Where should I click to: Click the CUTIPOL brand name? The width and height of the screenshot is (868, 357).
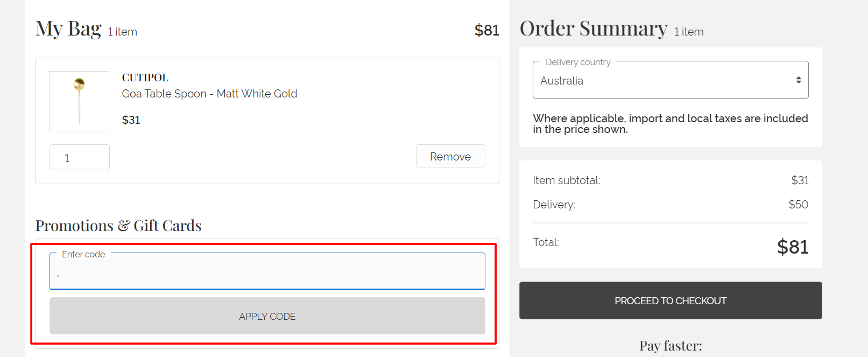pyautogui.click(x=145, y=77)
